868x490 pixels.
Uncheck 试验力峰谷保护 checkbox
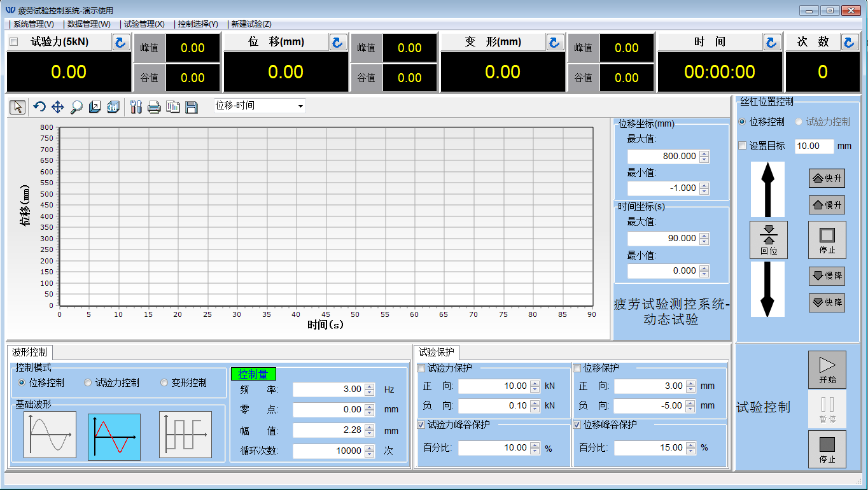[421, 424]
